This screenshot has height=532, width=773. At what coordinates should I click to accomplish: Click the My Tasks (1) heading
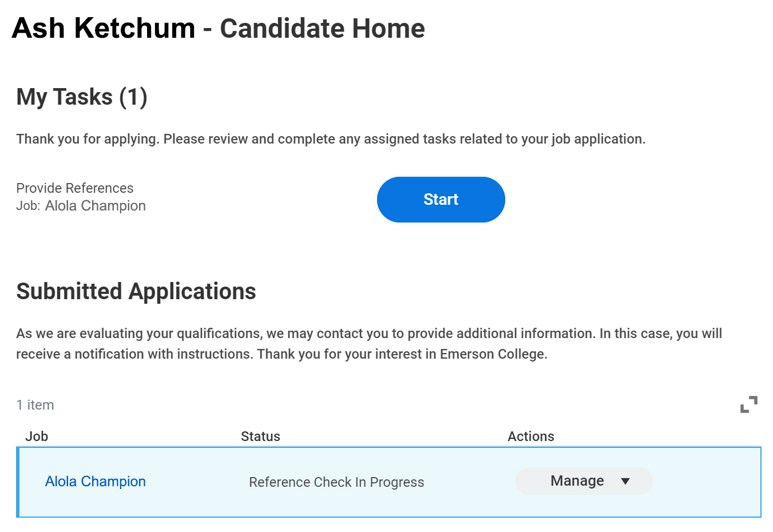(82, 97)
